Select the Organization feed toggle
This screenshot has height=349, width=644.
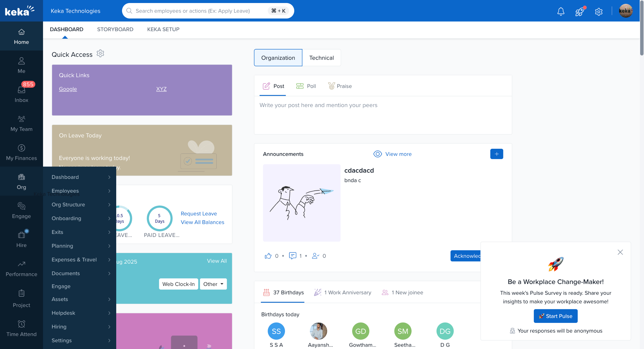pyautogui.click(x=278, y=58)
